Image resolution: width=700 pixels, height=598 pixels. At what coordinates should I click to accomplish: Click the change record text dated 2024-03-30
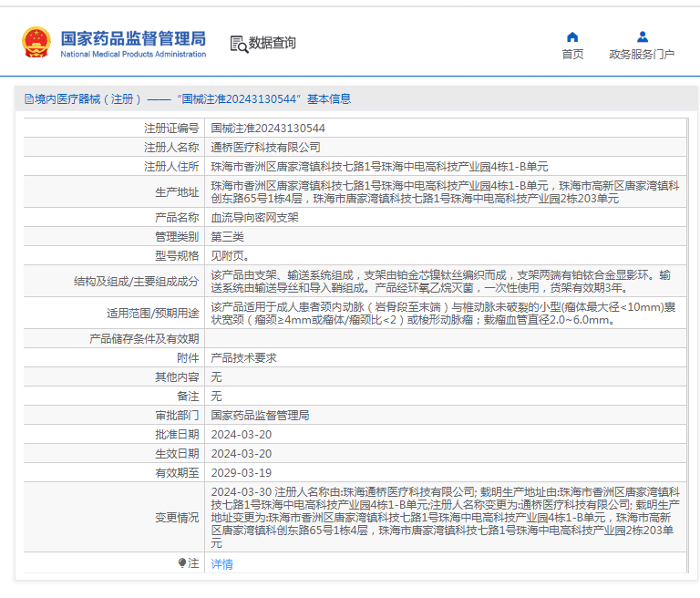pyautogui.click(x=445, y=518)
